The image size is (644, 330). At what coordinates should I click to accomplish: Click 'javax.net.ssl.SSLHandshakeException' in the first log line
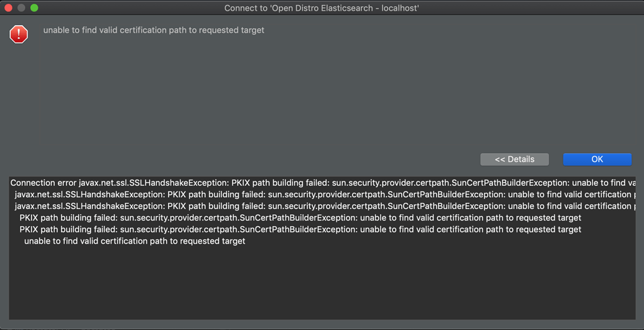pyautogui.click(x=154, y=183)
